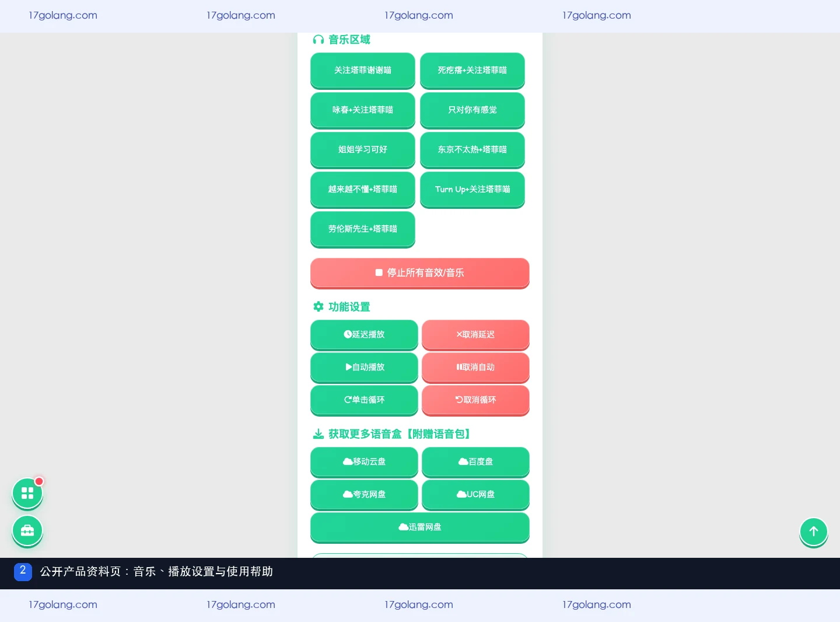Play the 只对你有感觉 track

473,110
